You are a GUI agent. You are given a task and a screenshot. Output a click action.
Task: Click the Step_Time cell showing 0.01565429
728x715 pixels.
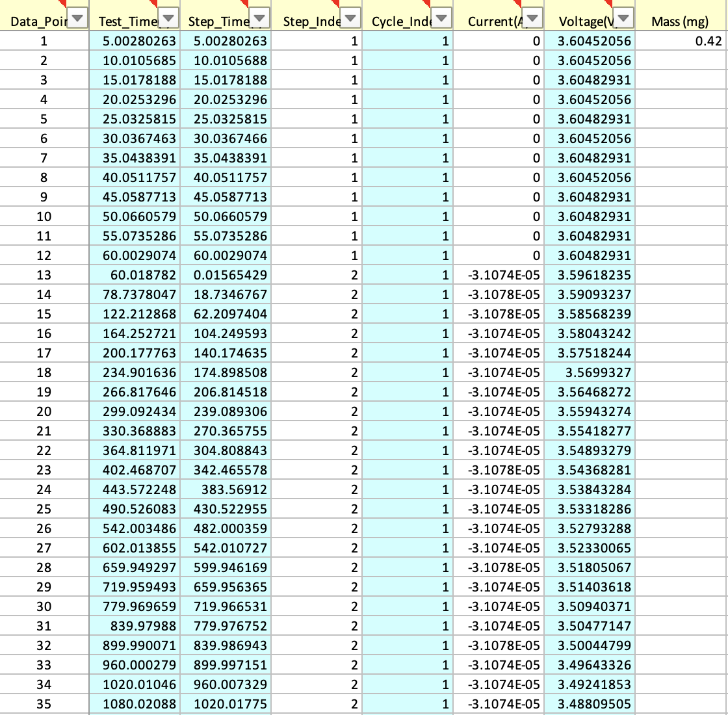tap(226, 274)
